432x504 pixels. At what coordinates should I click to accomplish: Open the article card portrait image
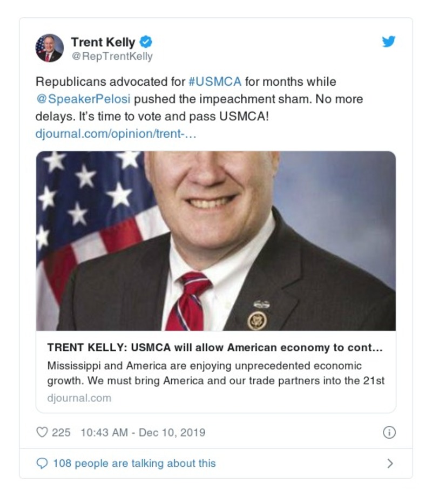[215, 241]
